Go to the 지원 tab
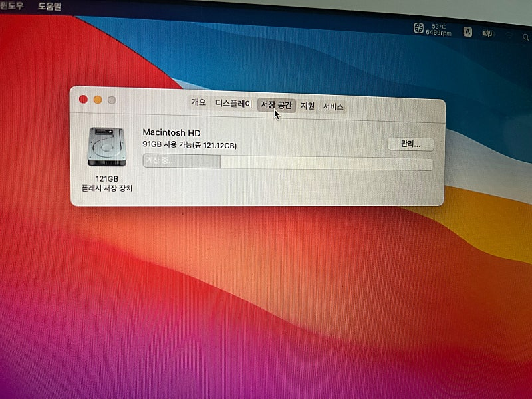The width and height of the screenshot is (532, 399). pos(307,106)
